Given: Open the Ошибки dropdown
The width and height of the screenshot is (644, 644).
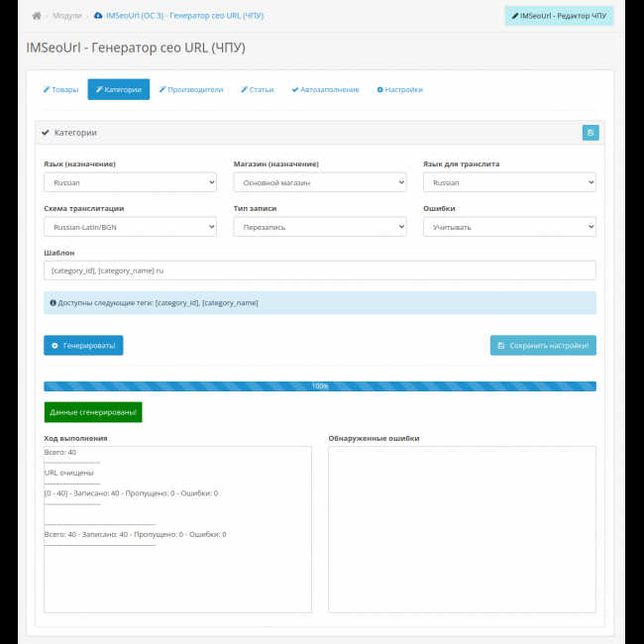Looking at the screenshot, I should coord(509,227).
